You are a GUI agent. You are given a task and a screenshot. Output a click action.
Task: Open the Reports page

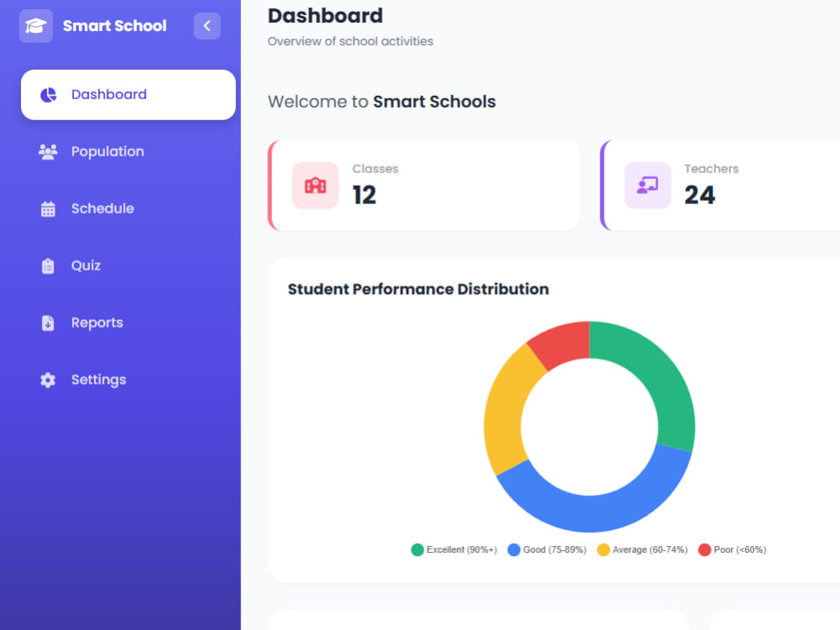[x=128, y=323]
